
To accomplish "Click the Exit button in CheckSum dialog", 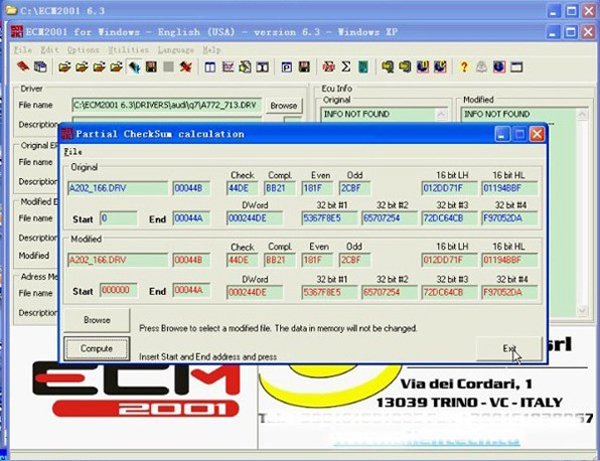I will (509, 348).
